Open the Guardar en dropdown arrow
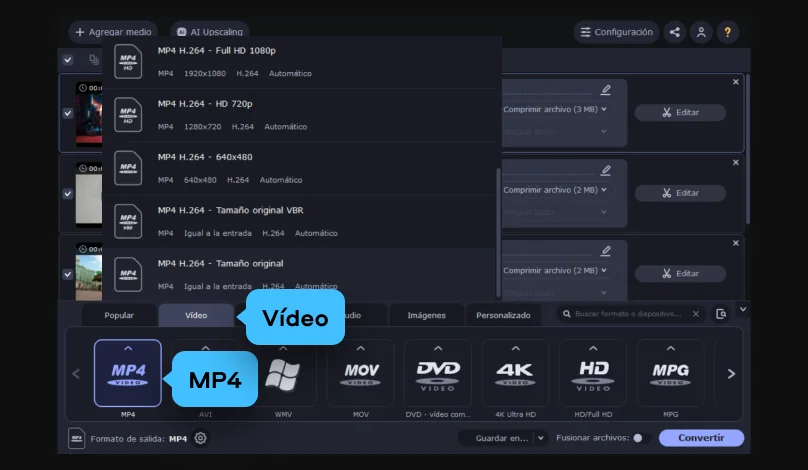 point(541,438)
